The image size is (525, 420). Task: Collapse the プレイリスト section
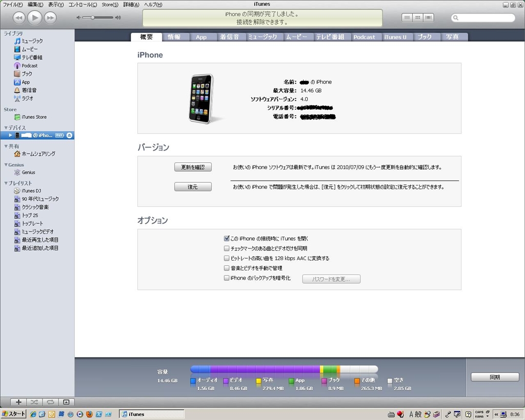(x=6, y=183)
